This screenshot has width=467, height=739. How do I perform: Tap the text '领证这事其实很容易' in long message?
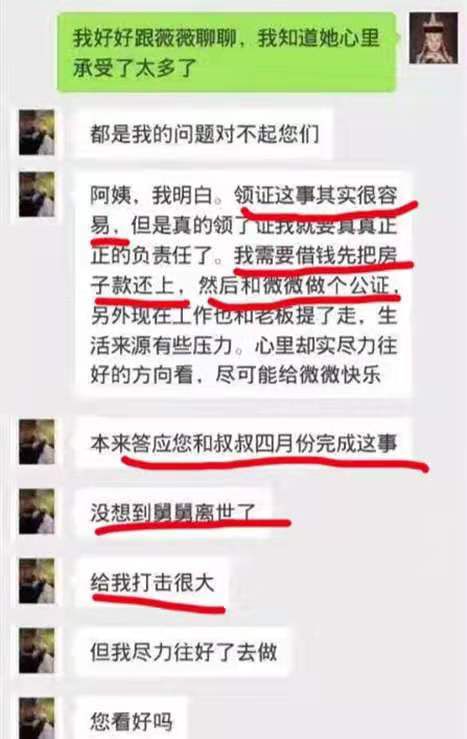244,211
